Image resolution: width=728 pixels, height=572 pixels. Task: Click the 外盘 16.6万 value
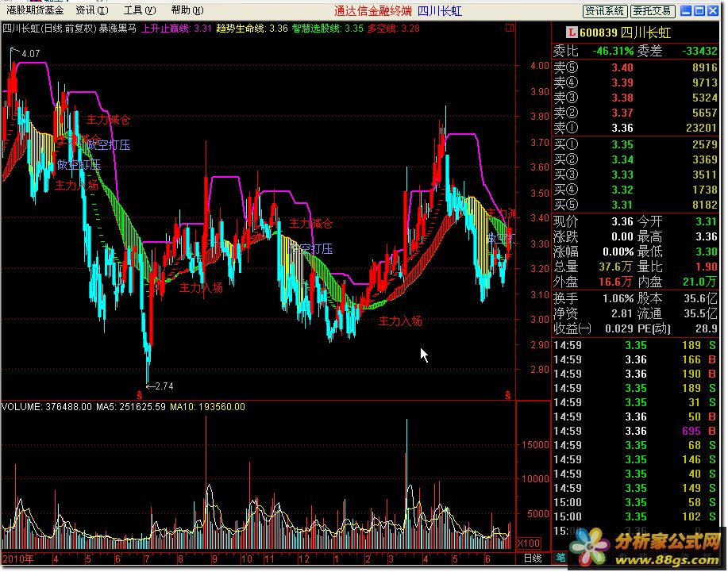(615, 282)
